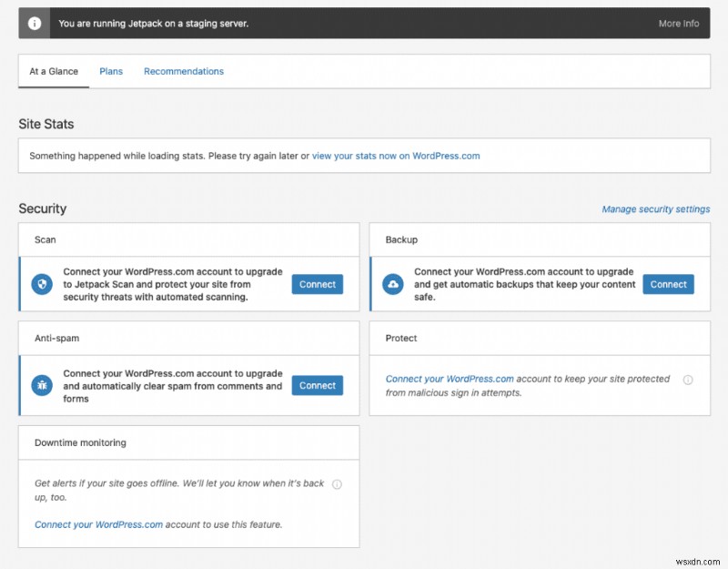Screen dimensions: 728x569
Task: Click the Downtime monitoring card header
Action: pyautogui.click(x=80, y=442)
